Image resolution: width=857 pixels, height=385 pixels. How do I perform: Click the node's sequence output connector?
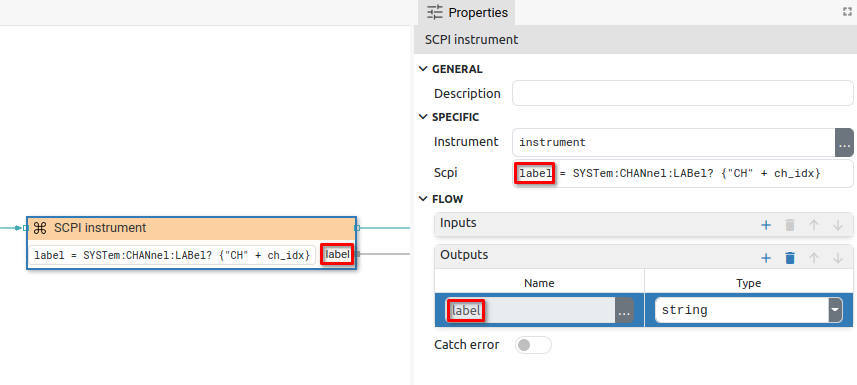point(357,228)
